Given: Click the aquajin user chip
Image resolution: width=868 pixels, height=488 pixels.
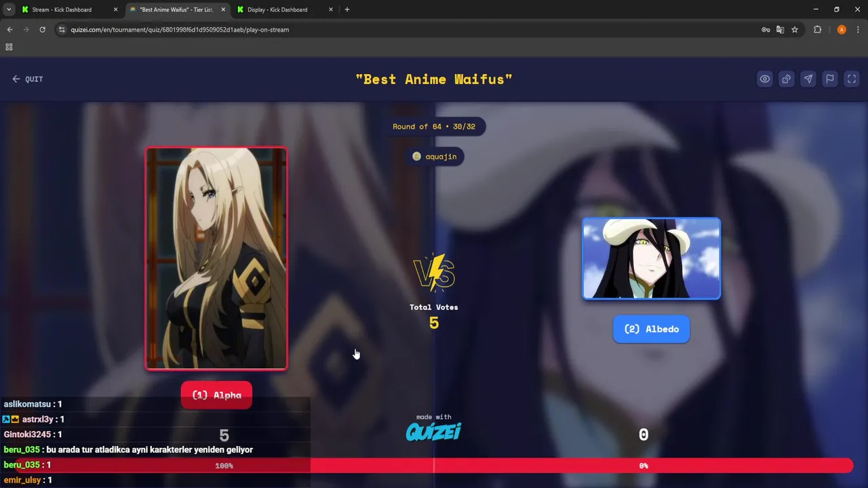Looking at the screenshot, I should point(434,157).
